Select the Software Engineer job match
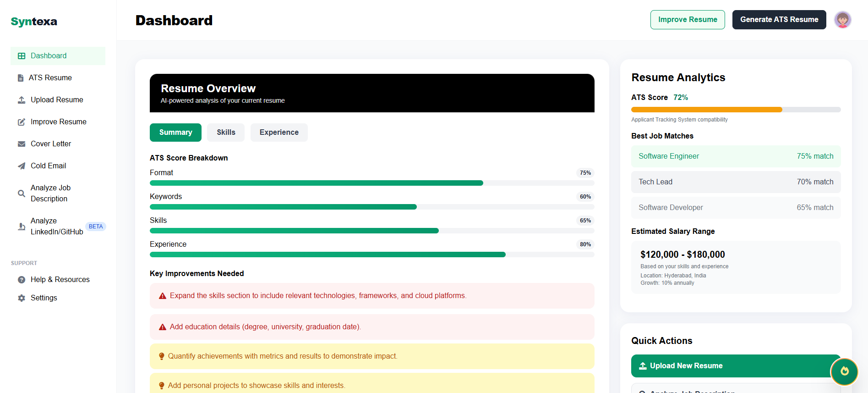 [x=735, y=156]
